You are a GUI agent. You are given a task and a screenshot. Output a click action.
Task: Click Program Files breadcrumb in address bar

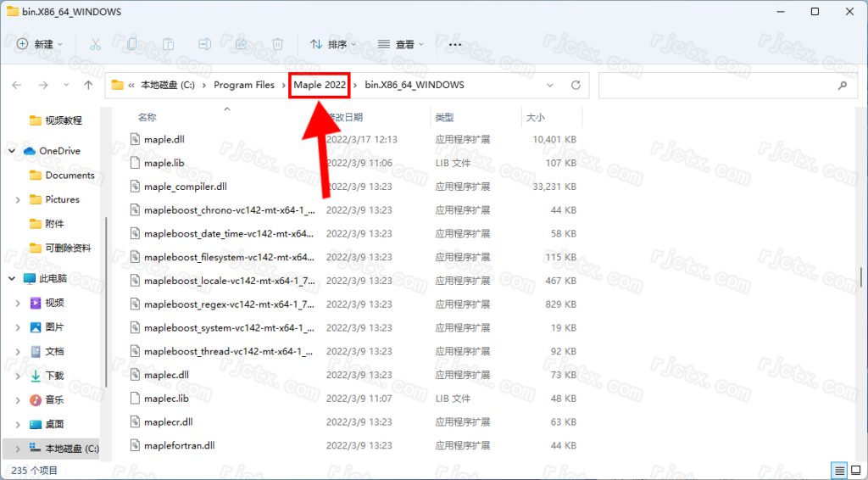point(244,85)
